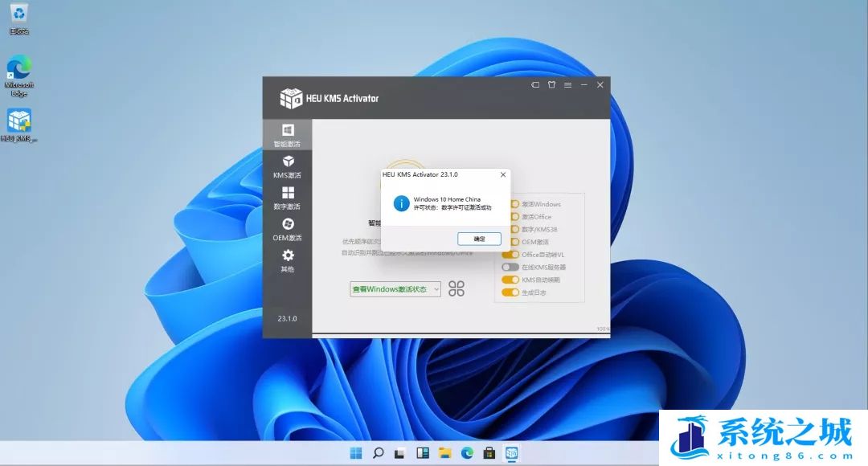This screenshot has height=466, width=868.
Task: Toggle the Office自动转VL switch
Action: (x=510, y=255)
